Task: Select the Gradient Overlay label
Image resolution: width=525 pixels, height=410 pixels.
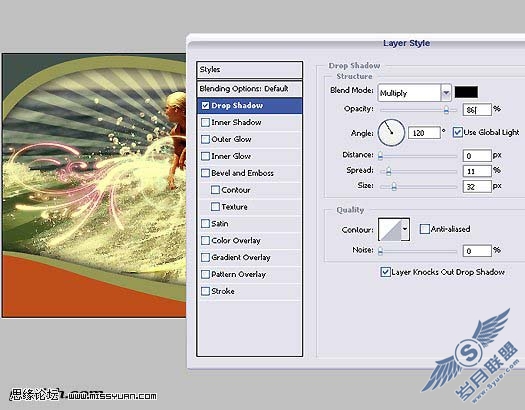Action: coord(241,257)
